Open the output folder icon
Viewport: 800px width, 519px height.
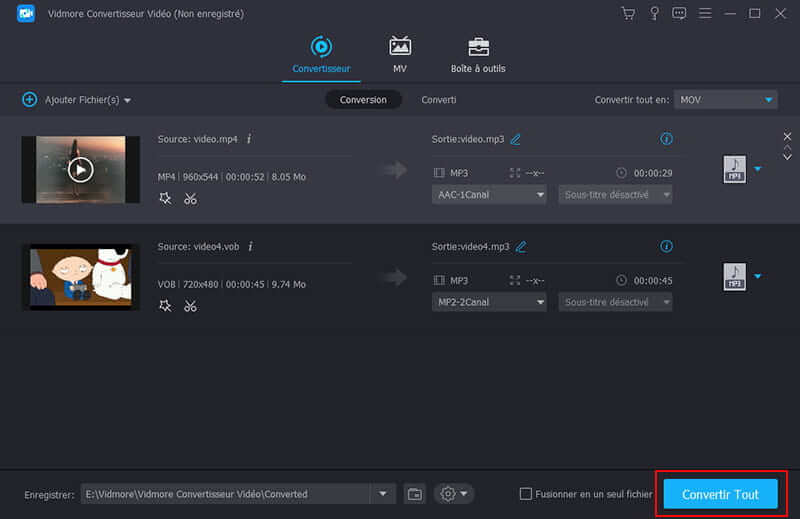tap(415, 494)
